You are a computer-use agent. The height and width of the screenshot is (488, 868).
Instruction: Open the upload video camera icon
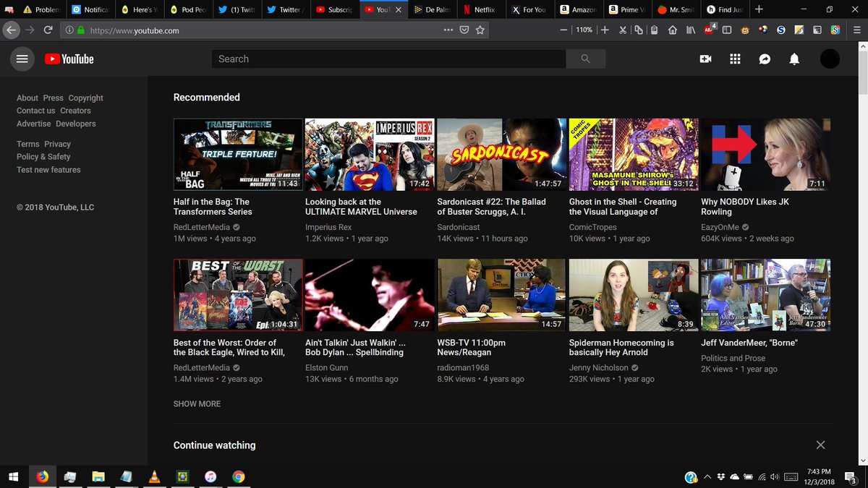705,59
